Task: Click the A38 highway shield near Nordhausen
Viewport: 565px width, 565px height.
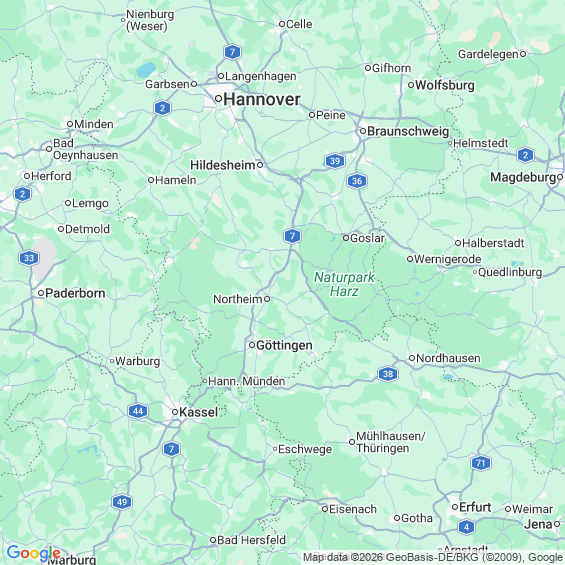Action: (x=388, y=374)
